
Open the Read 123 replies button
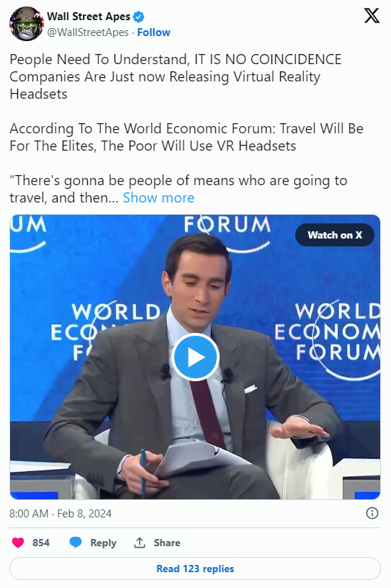(195, 569)
